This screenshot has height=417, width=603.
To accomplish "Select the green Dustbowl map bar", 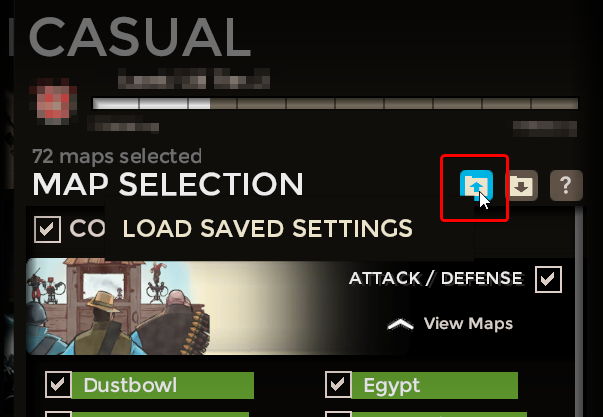I will click(x=163, y=385).
